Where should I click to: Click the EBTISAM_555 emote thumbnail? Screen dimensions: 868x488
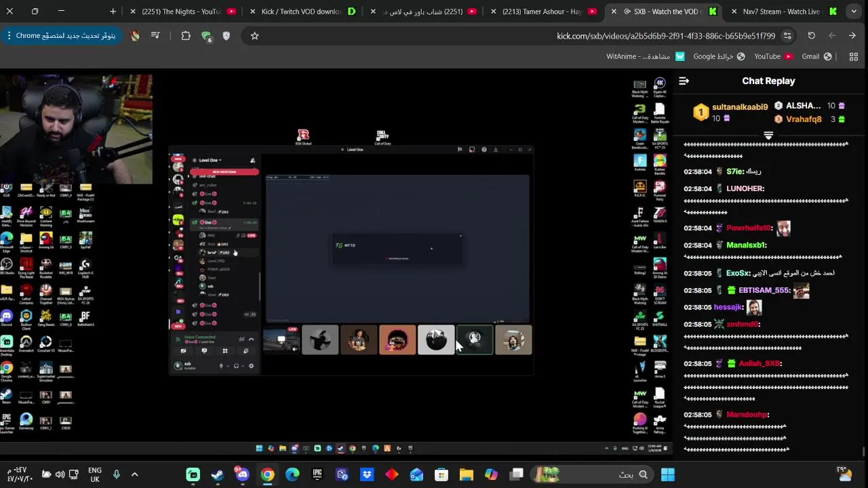802,291
